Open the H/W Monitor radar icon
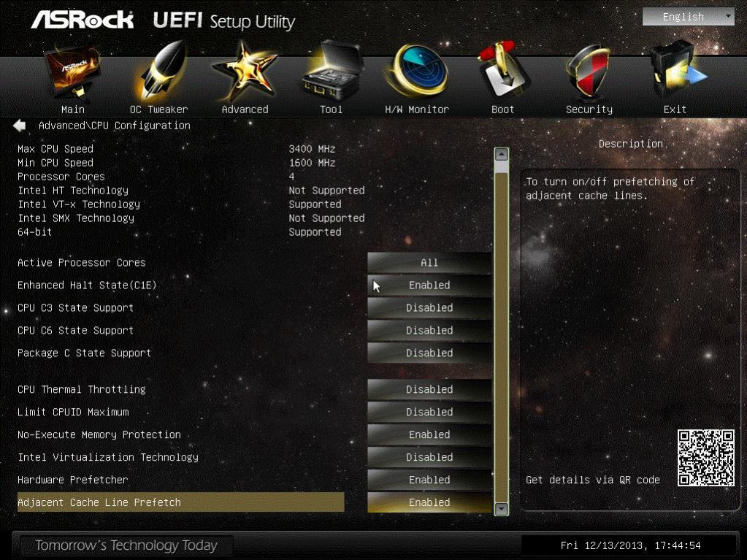The width and height of the screenshot is (747, 560). point(418,71)
